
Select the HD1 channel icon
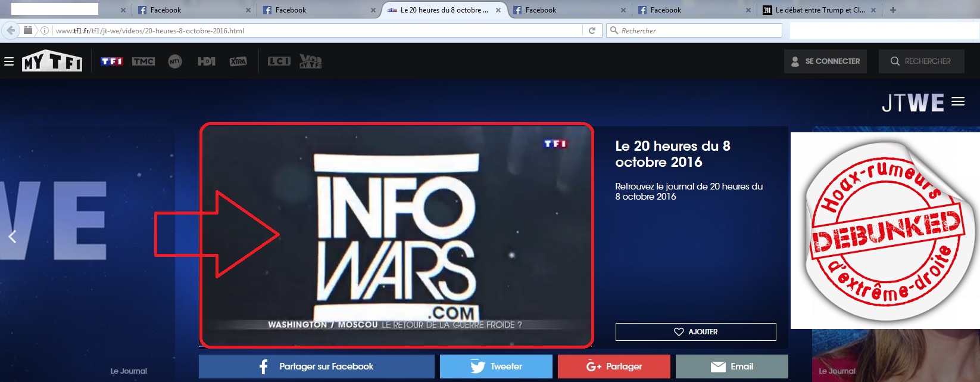[207, 61]
